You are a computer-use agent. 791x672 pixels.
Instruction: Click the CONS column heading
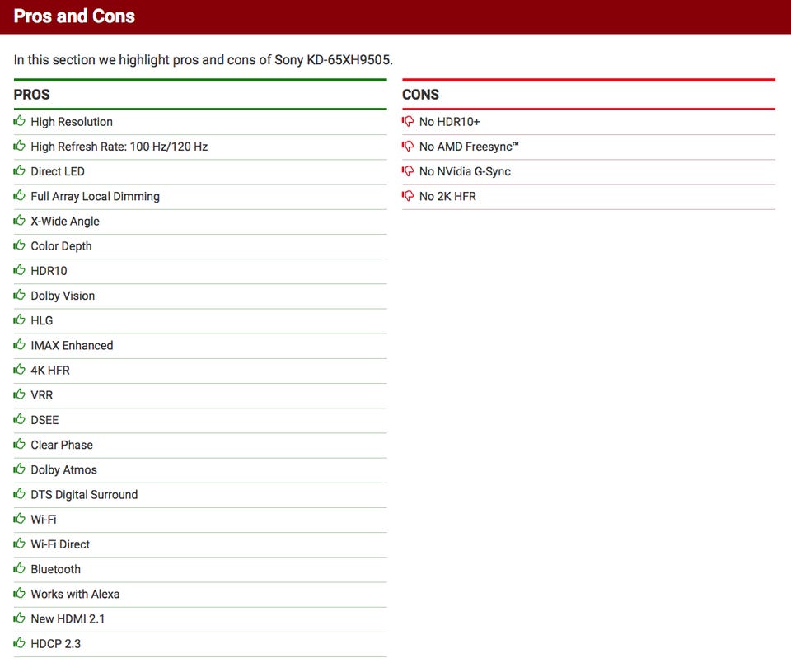pyautogui.click(x=420, y=94)
